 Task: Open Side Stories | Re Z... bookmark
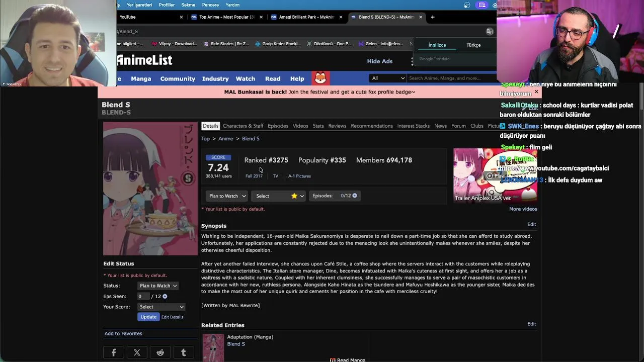[x=226, y=44]
